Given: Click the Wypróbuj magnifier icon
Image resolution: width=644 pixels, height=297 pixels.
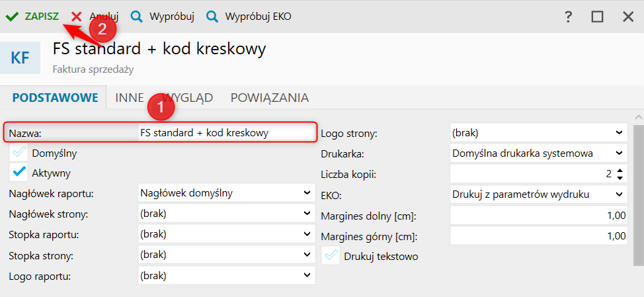Looking at the screenshot, I should [137, 16].
